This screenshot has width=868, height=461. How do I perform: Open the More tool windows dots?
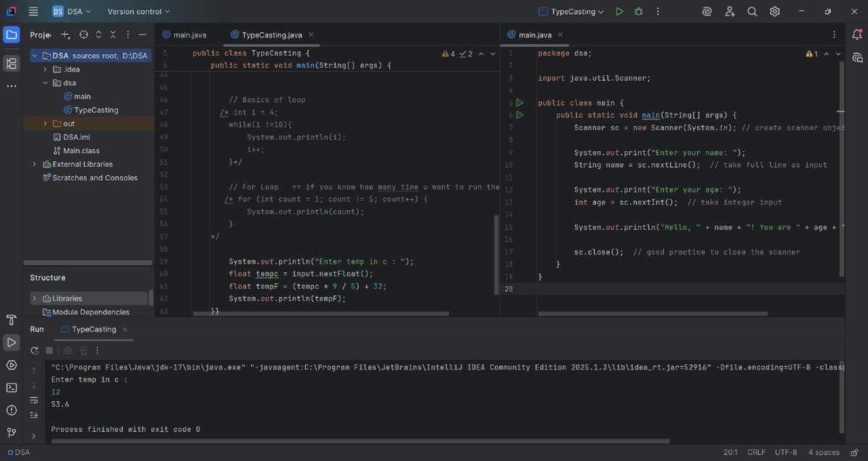click(x=12, y=86)
